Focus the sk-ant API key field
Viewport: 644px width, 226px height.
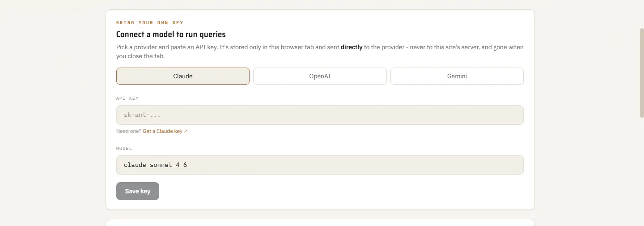point(320,115)
